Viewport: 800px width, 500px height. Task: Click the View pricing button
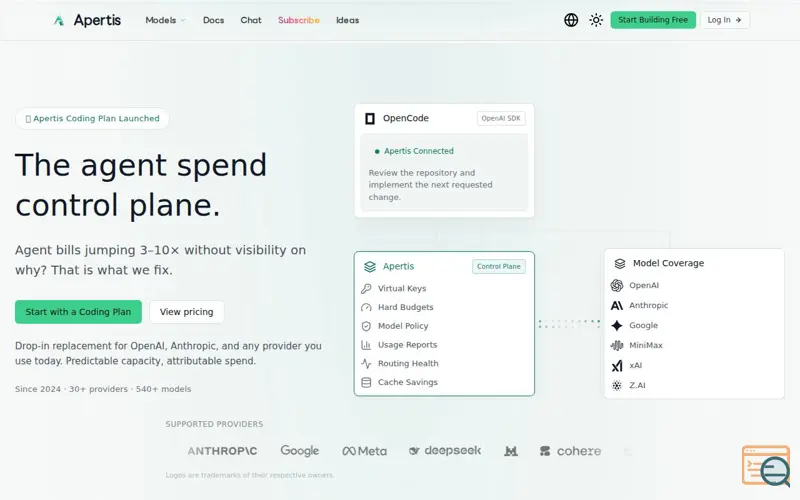[x=186, y=312]
